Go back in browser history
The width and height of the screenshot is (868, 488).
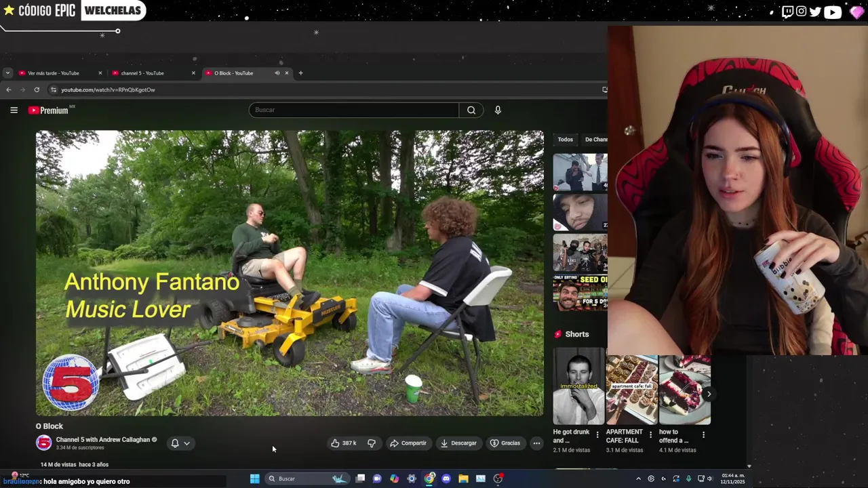(8, 89)
